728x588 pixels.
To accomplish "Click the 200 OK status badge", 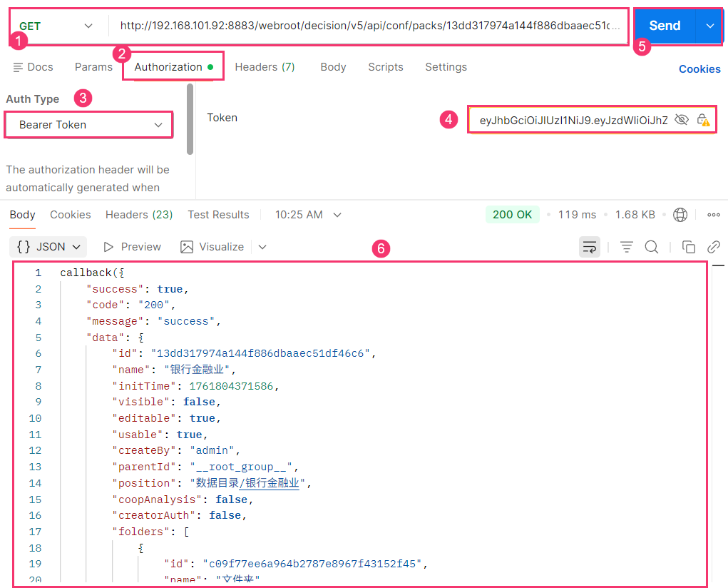I will [x=512, y=215].
